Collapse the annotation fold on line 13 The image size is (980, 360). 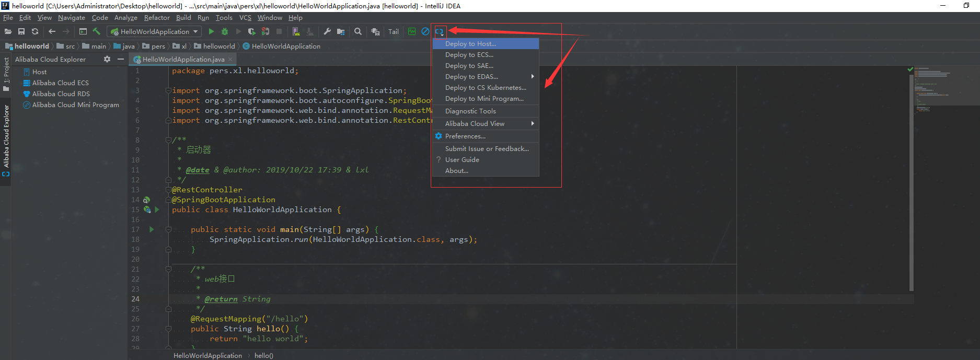[168, 190]
